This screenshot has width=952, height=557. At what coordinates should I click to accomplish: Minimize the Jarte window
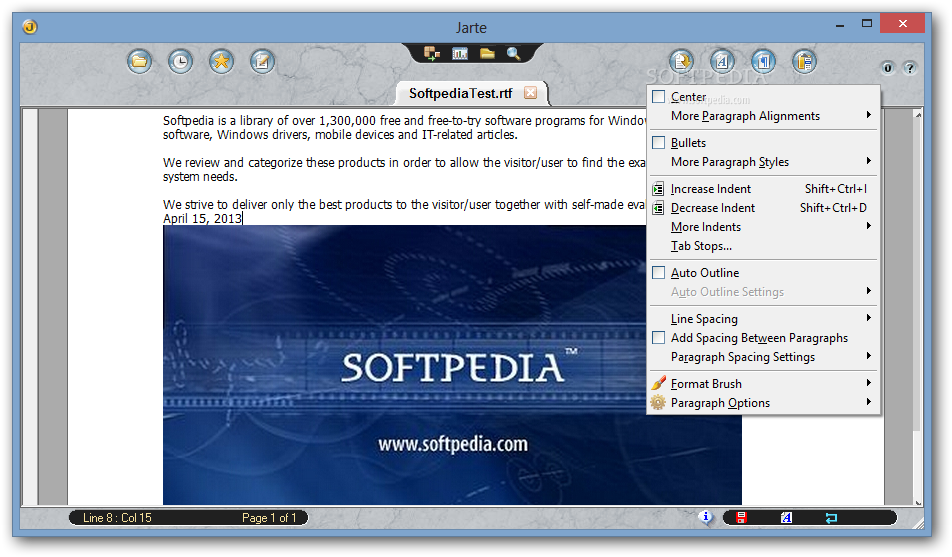click(840, 24)
